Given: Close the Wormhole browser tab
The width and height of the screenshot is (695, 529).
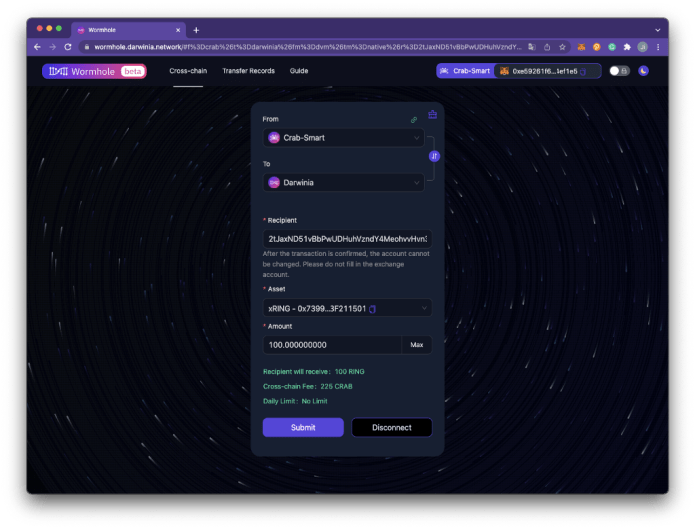Looking at the screenshot, I should point(178,30).
